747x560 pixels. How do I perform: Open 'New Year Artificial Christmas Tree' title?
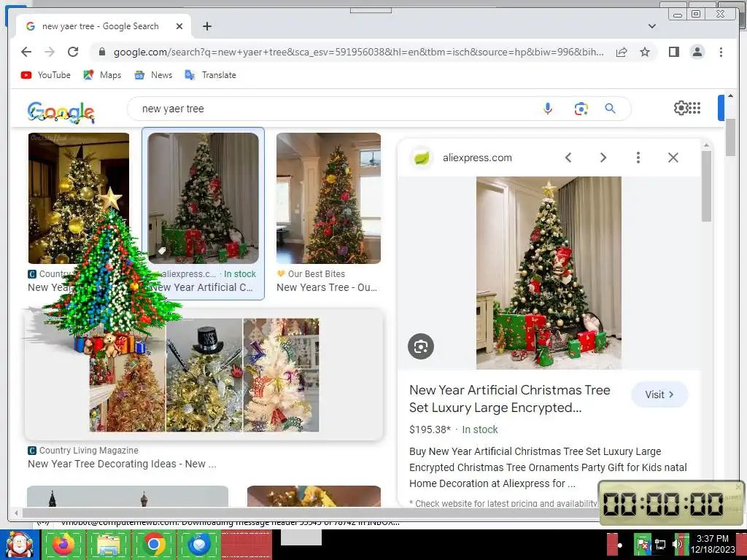(x=510, y=399)
